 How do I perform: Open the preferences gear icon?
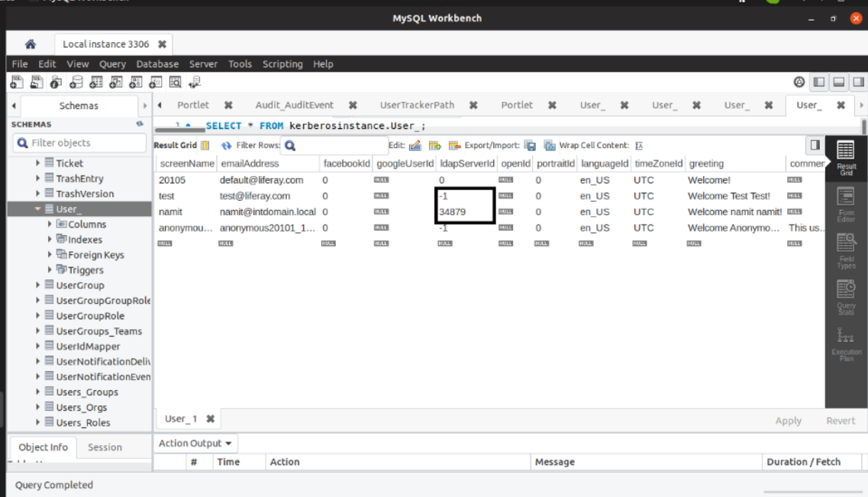point(799,82)
